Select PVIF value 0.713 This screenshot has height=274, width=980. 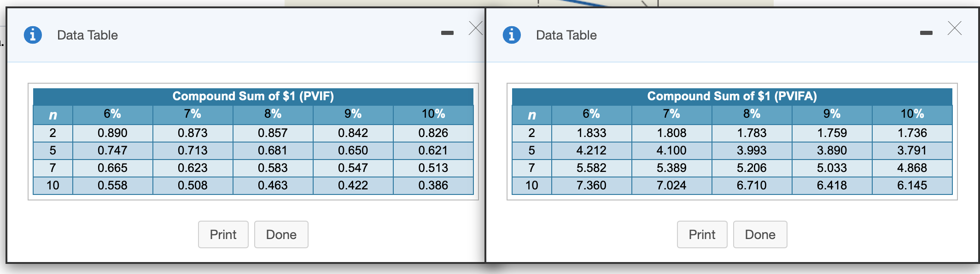point(192,150)
